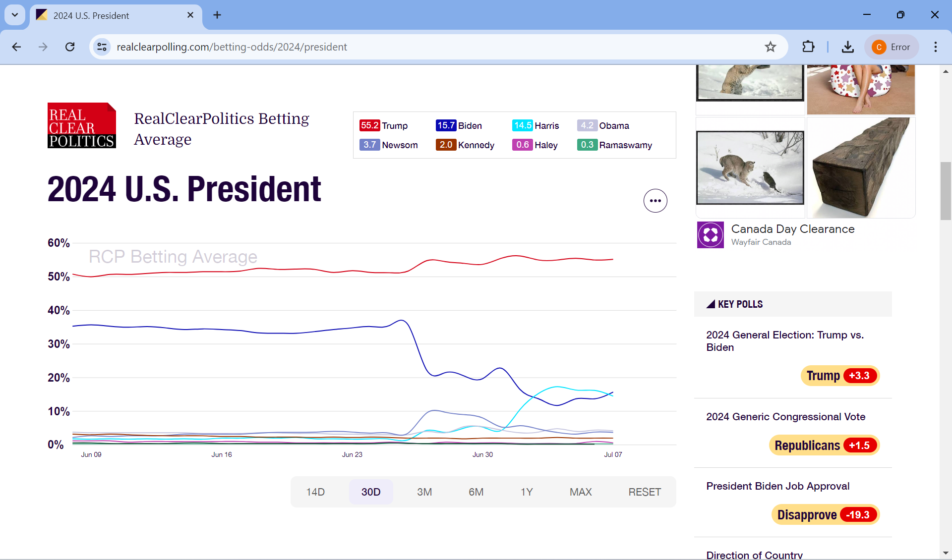The height and width of the screenshot is (560, 952).
Task: Click the Wayfair purple logo icon
Action: coord(711,235)
